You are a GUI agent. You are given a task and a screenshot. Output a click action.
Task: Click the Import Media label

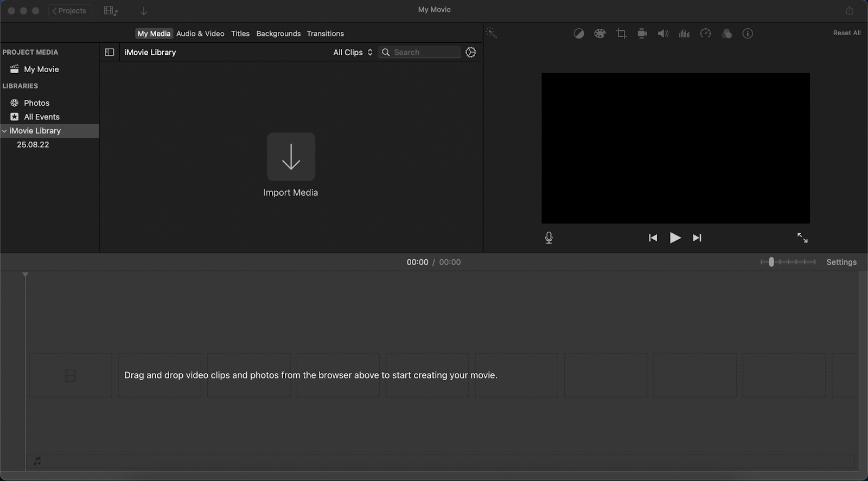click(x=291, y=193)
